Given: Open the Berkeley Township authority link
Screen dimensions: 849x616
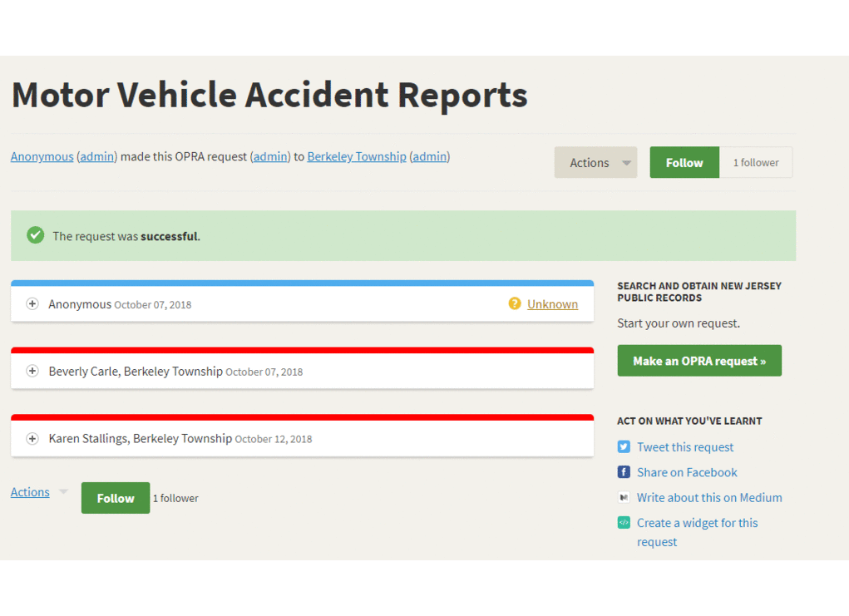Looking at the screenshot, I should (357, 156).
